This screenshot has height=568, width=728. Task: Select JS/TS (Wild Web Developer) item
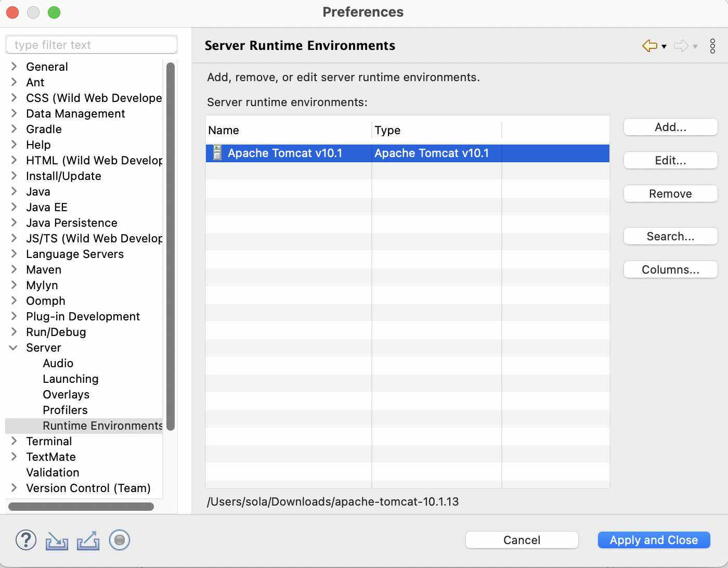coord(94,238)
